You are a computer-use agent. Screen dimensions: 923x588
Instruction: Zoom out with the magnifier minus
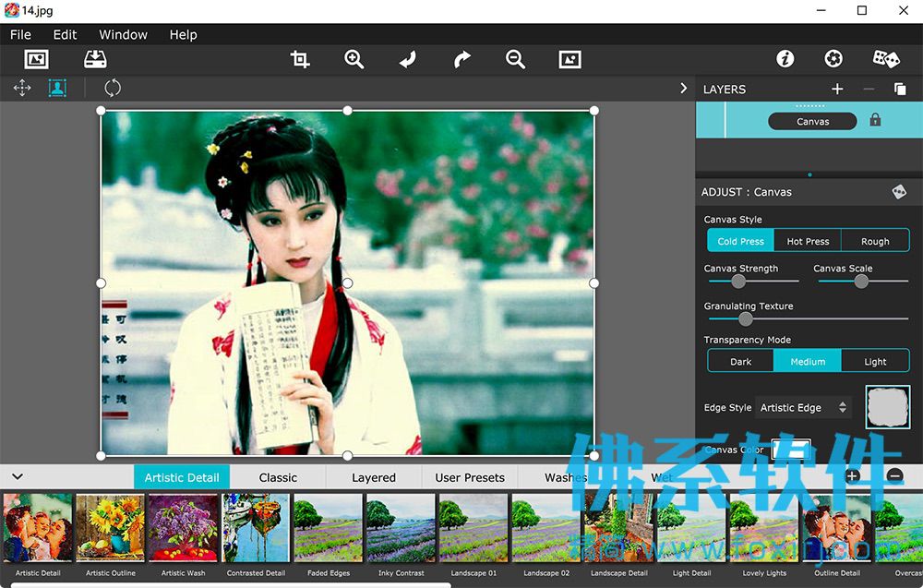[x=515, y=59]
